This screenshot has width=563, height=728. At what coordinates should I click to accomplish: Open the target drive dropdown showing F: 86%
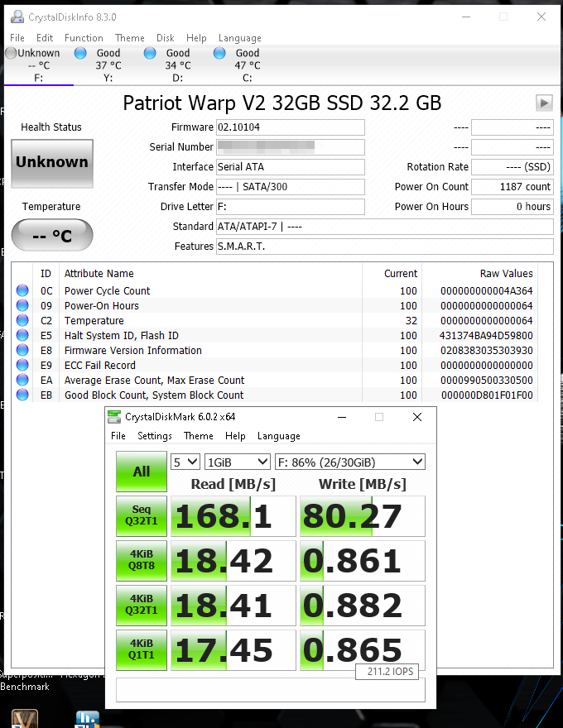tap(350, 462)
